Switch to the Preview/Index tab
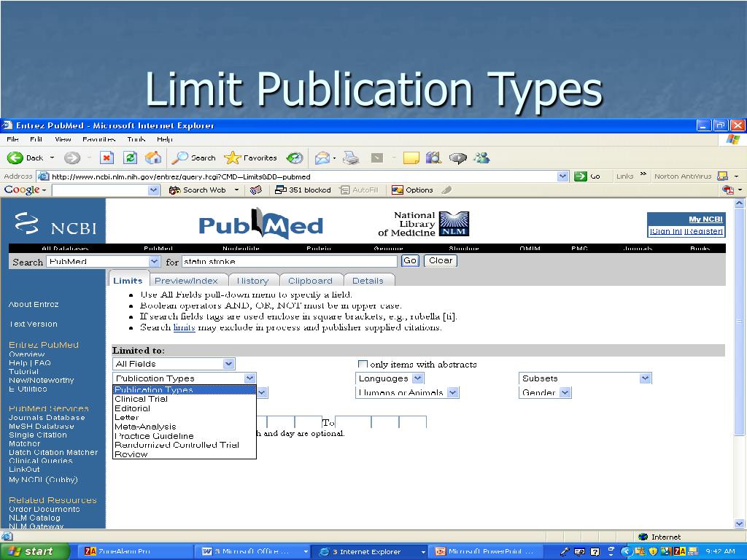The width and height of the screenshot is (747, 560). [x=187, y=281]
